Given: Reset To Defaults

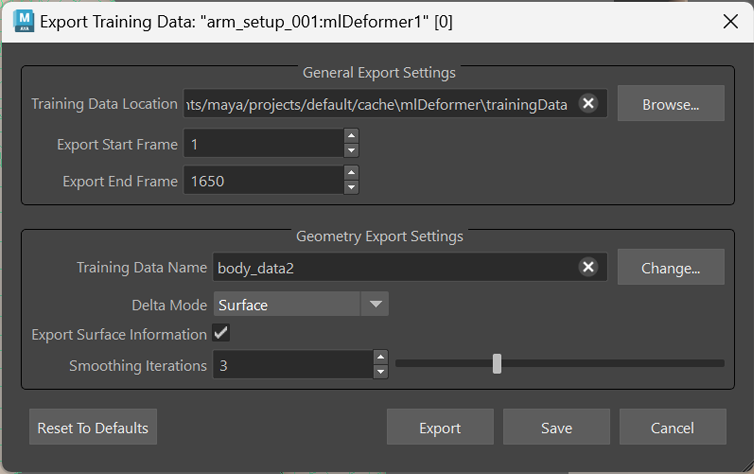Looking at the screenshot, I should tap(93, 427).
